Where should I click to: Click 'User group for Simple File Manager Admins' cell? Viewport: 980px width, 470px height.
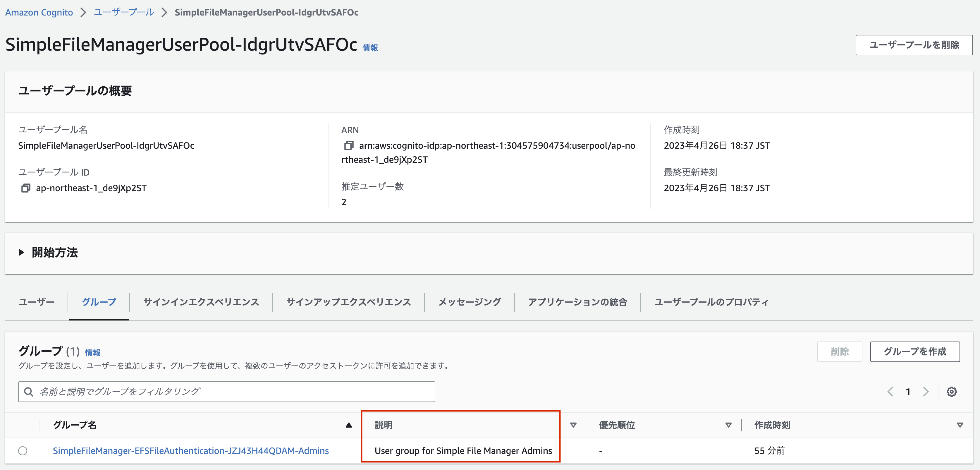[x=463, y=451]
